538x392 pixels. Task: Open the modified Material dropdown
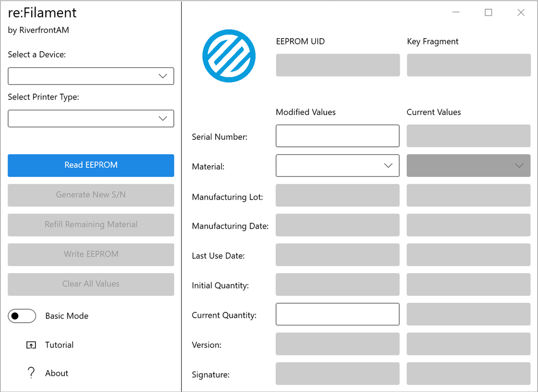(x=337, y=166)
